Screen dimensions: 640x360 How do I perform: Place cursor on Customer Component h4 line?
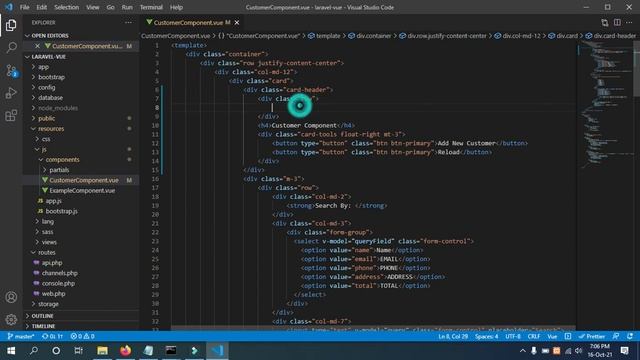pyautogui.click(x=306, y=125)
